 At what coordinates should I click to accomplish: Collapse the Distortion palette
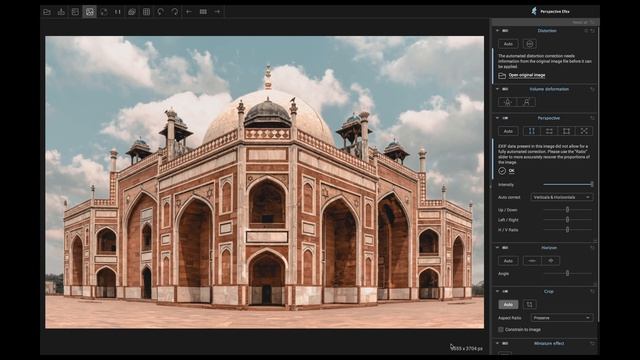[x=497, y=31]
